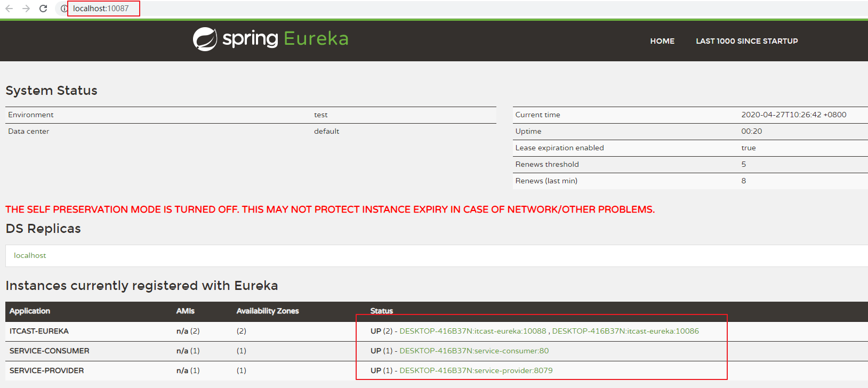Image resolution: width=868 pixels, height=388 pixels.
Task: Click the data center value 'default'
Action: point(327,131)
